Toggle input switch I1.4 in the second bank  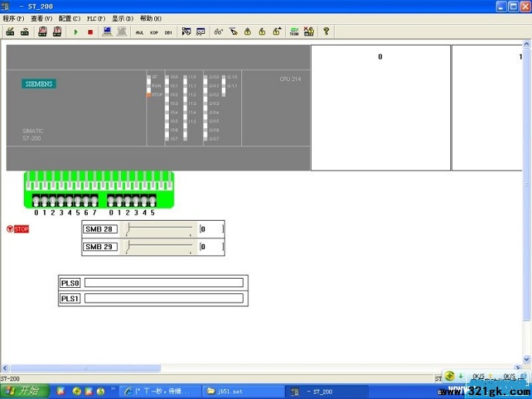tap(144, 201)
